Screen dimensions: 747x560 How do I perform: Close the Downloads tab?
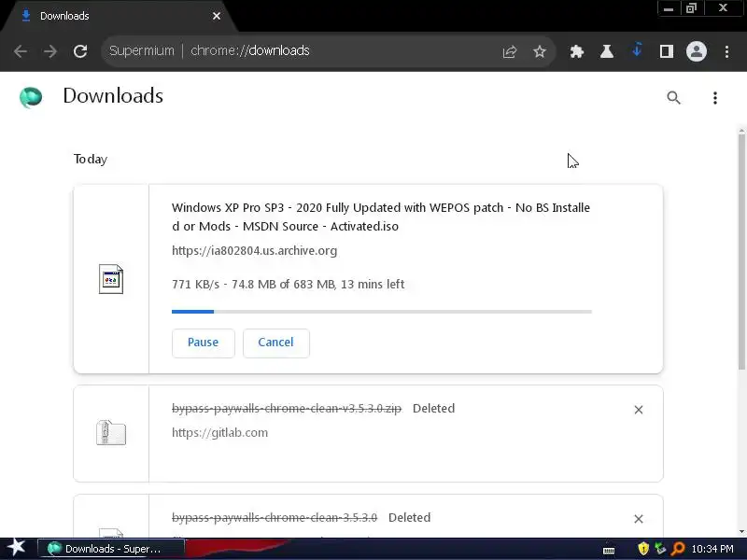(x=217, y=16)
